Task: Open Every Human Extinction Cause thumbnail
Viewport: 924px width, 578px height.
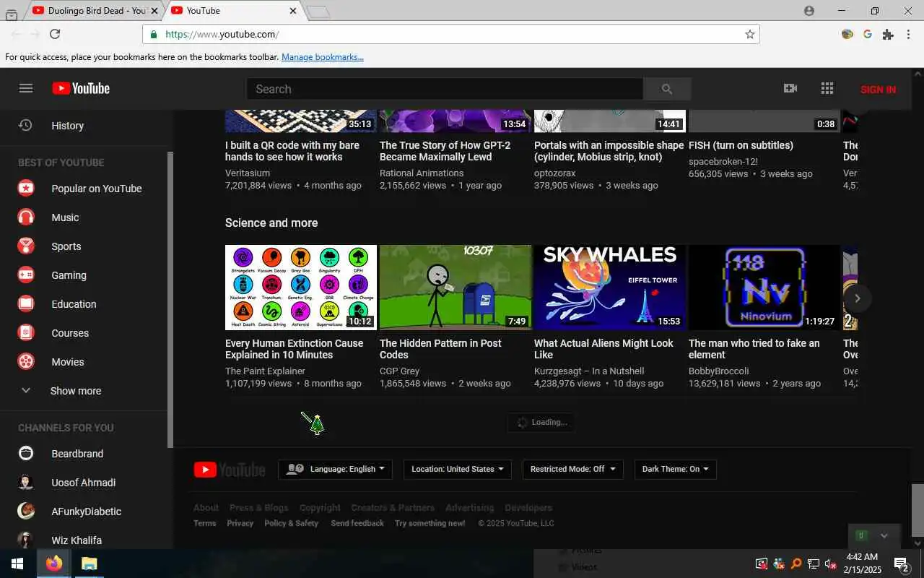Action: coord(301,288)
